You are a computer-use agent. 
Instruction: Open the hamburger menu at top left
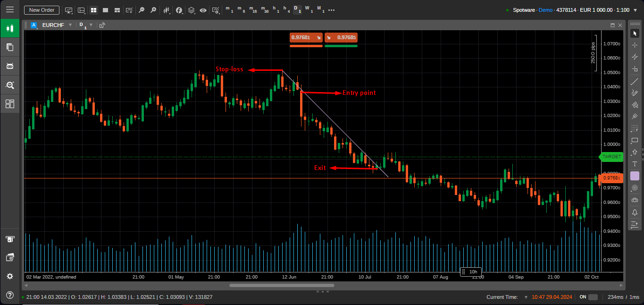click(9, 9)
